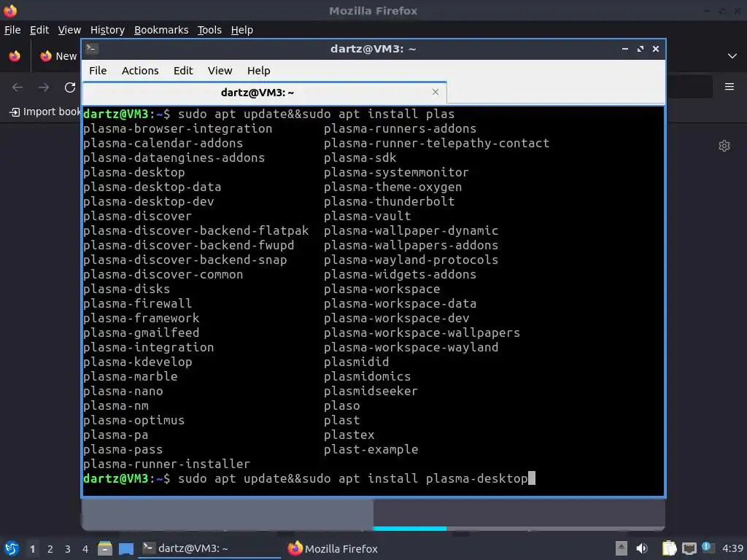Open Firefox View menu
This screenshot has height=560, width=747.
pyautogui.click(x=69, y=30)
